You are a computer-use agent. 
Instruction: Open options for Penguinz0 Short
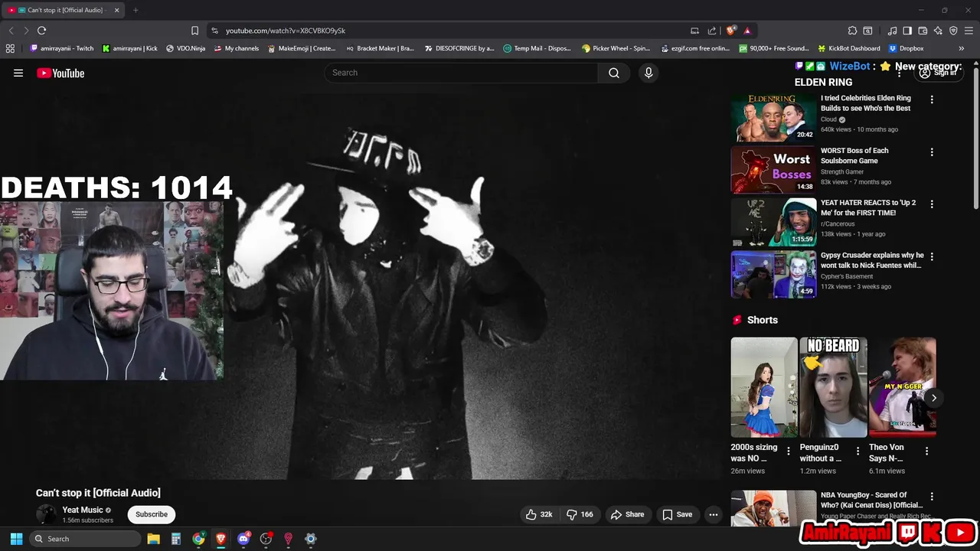click(857, 451)
